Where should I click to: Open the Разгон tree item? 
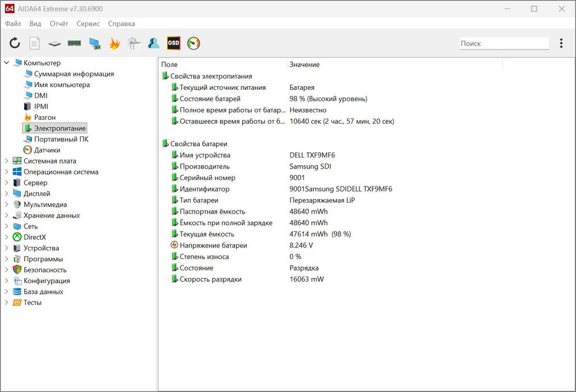click(x=40, y=117)
